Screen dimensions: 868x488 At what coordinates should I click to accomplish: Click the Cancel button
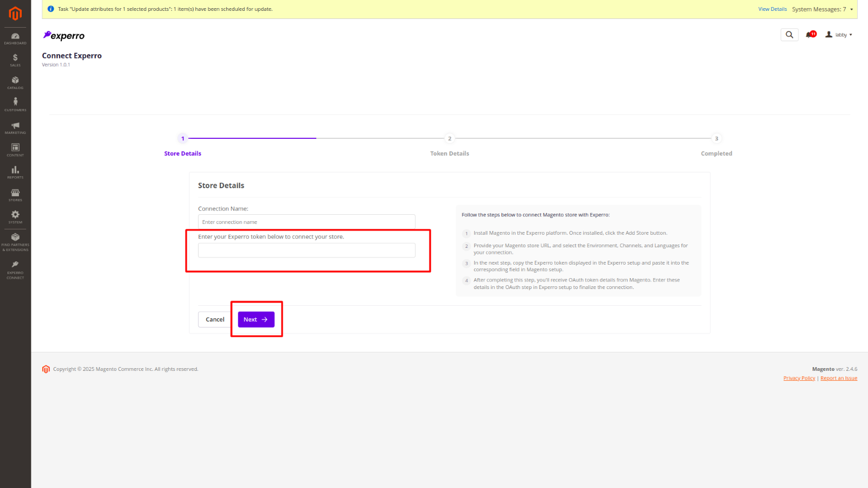215,319
